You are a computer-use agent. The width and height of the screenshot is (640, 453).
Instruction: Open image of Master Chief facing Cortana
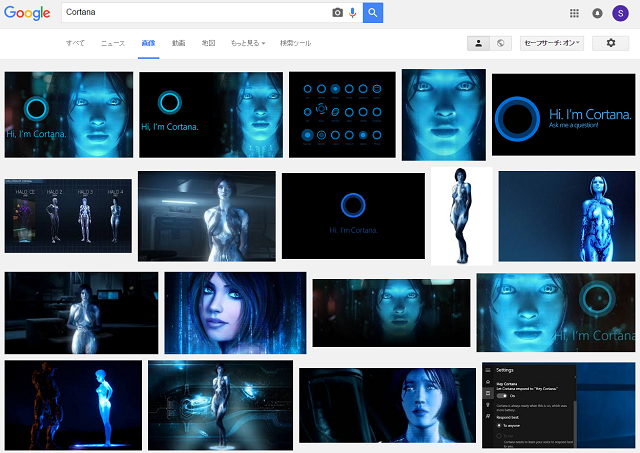coord(73,405)
